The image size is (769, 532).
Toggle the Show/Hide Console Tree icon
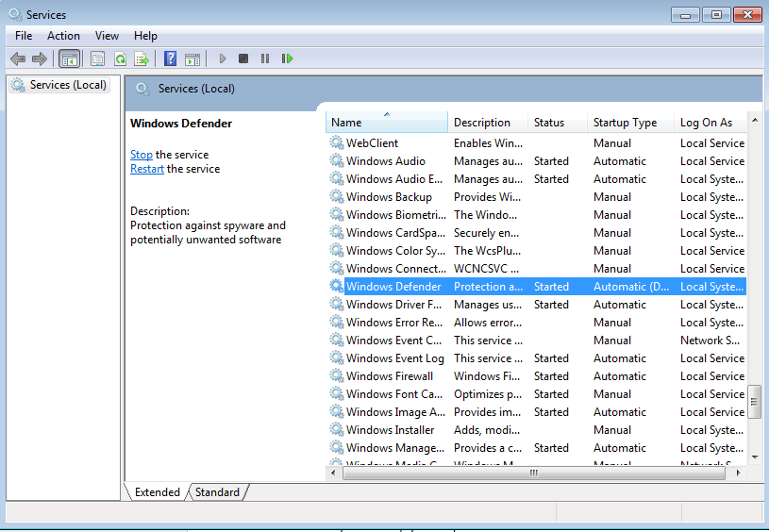(69, 58)
